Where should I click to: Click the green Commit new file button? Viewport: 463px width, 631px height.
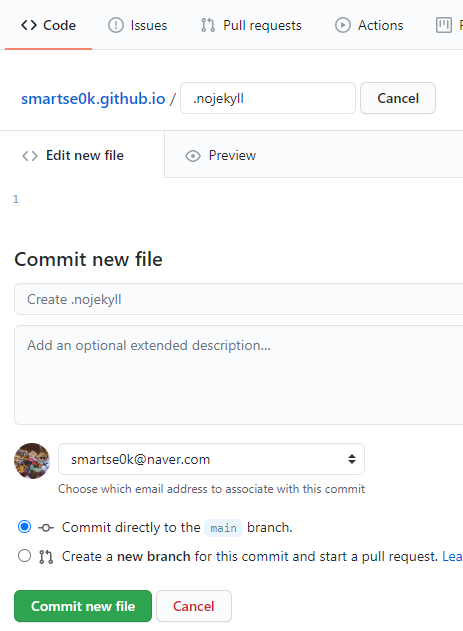click(83, 606)
